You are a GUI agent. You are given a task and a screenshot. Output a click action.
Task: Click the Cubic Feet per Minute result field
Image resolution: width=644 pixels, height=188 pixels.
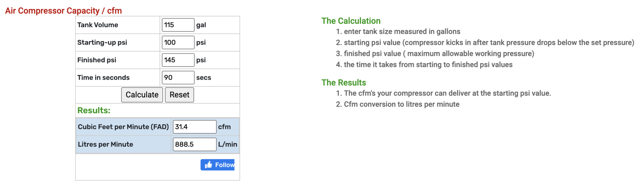(x=194, y=127)
